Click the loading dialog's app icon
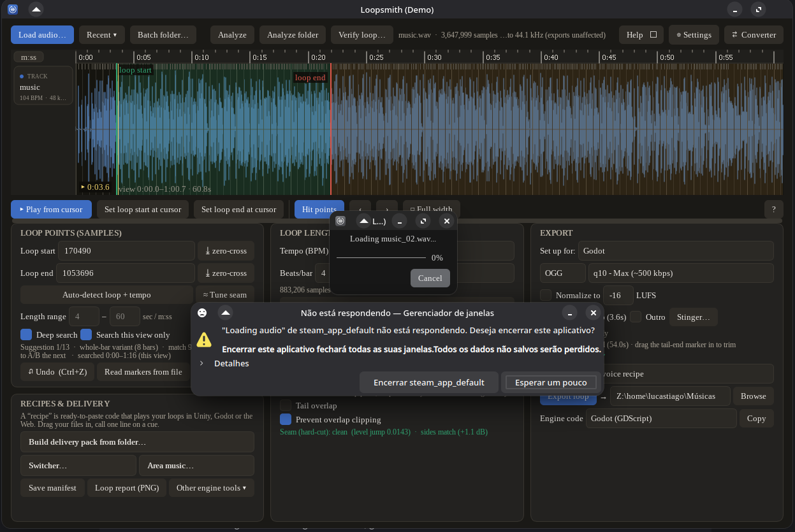 point(340,221)
